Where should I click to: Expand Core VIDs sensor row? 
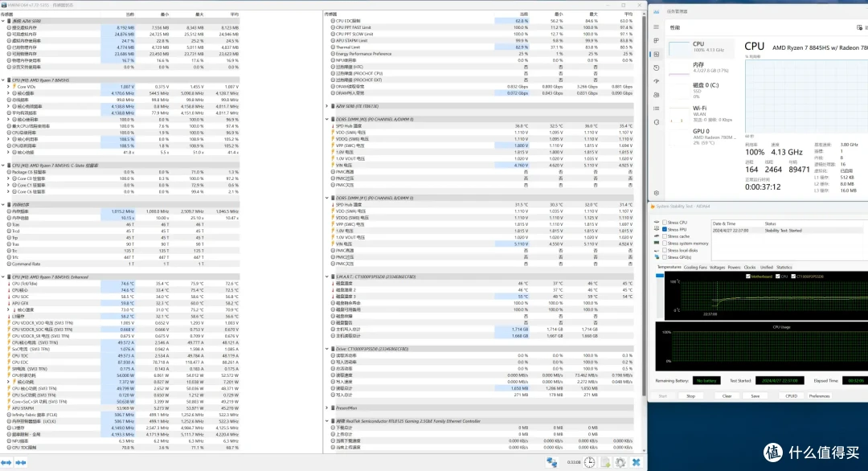tap(8, 87)
